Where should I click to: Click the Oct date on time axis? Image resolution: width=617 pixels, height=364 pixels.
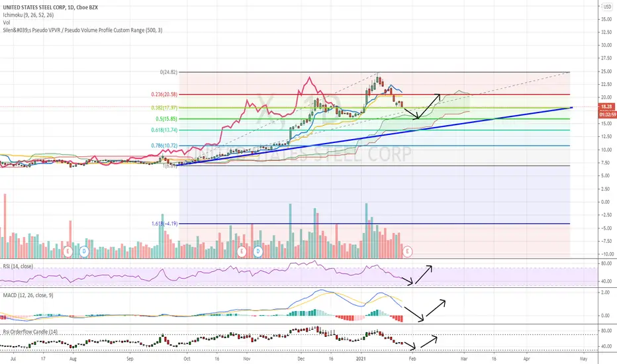click(187, 359)
